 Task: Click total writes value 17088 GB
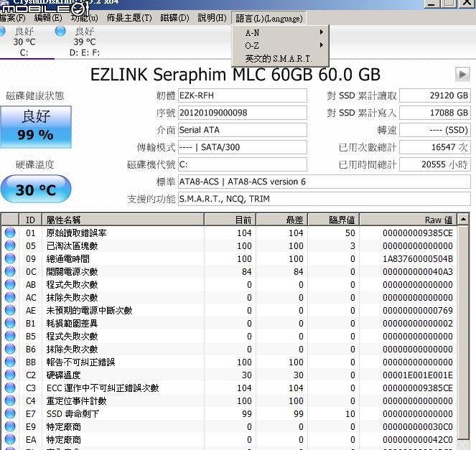[435, 113]
